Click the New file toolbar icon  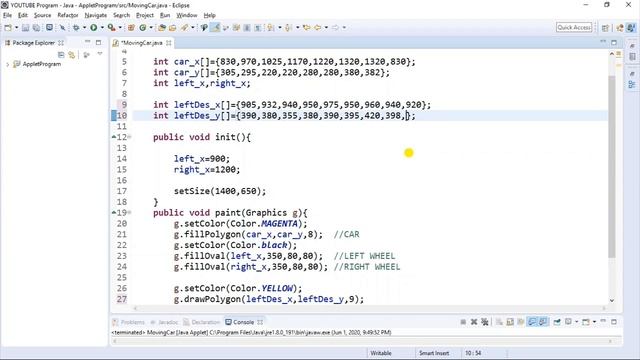8,27
